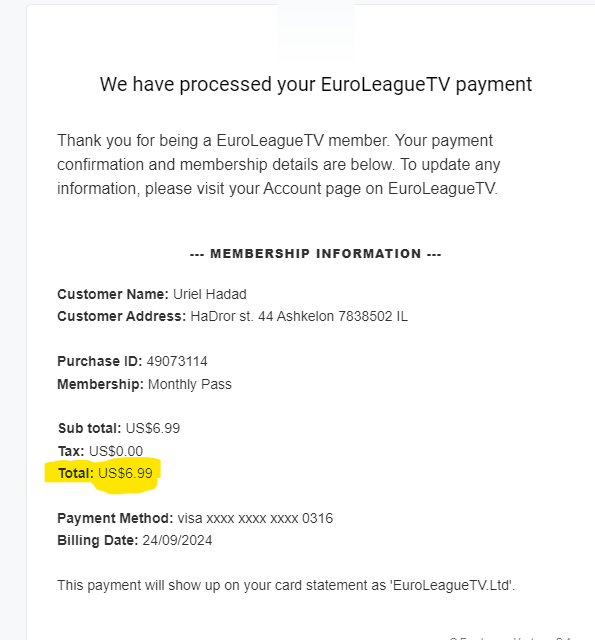The image size is (595, 640).
Task: Click the Billing Date label
Action: coord(98,540)
